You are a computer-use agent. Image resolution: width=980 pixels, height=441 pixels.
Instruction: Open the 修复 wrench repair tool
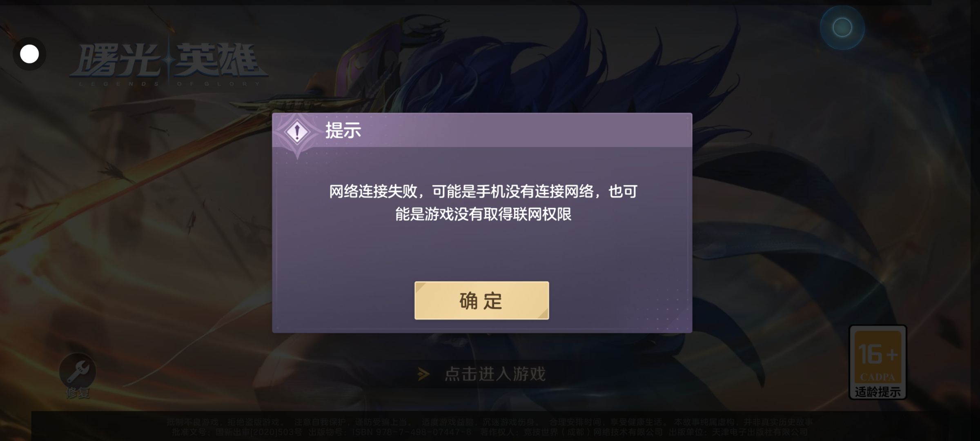coord(78,372)
